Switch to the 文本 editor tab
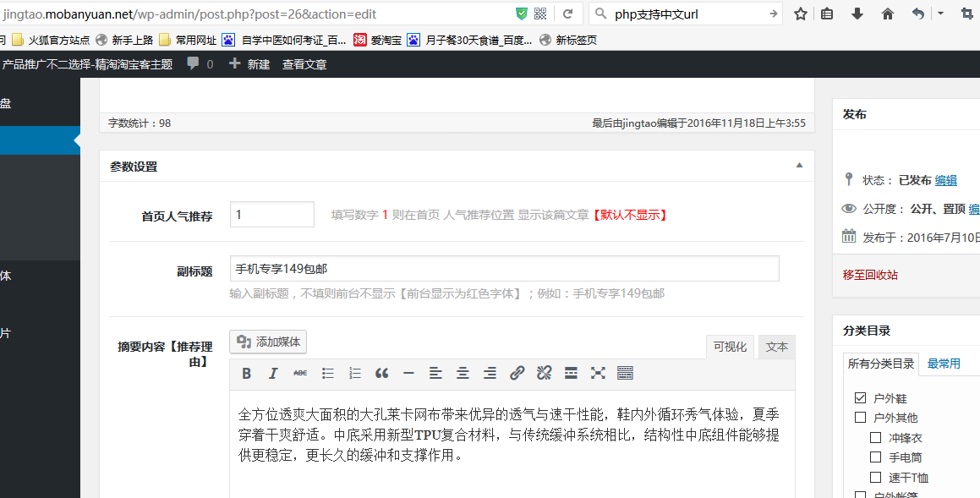The width and height of the screenshot is (980, 498). point(775,347)
